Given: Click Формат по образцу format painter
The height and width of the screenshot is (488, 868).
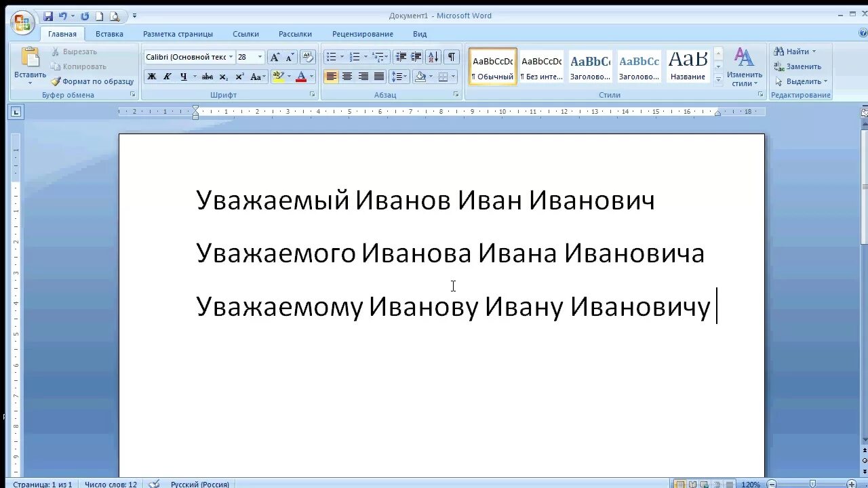Looking at the screenshot, I should tap(93, 81).
